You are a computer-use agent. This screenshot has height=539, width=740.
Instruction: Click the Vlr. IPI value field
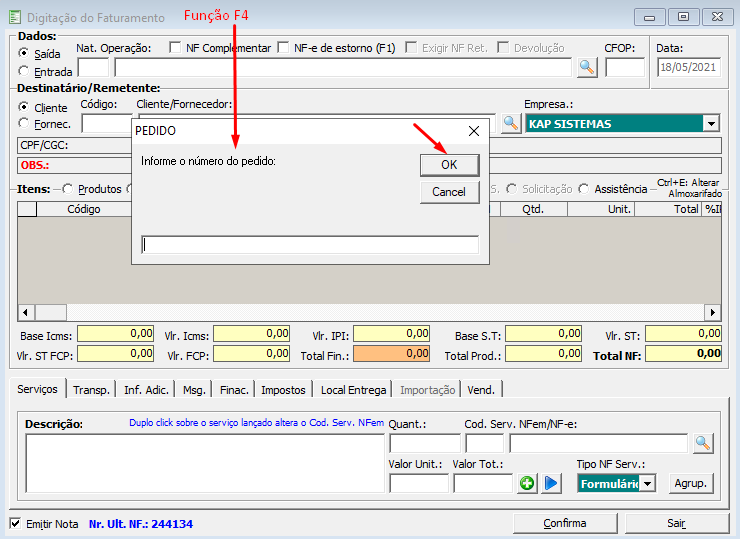(392, 334)
